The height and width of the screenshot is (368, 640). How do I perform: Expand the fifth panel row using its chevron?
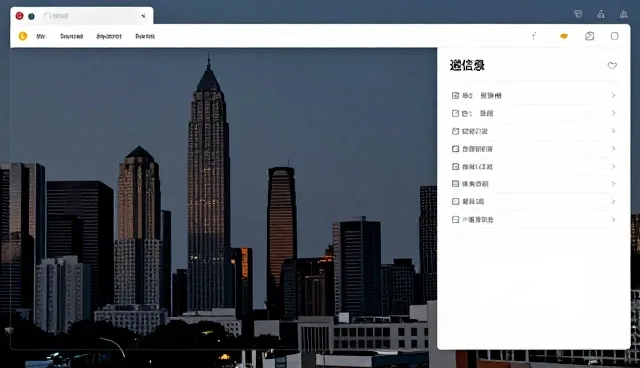point(613,166)
